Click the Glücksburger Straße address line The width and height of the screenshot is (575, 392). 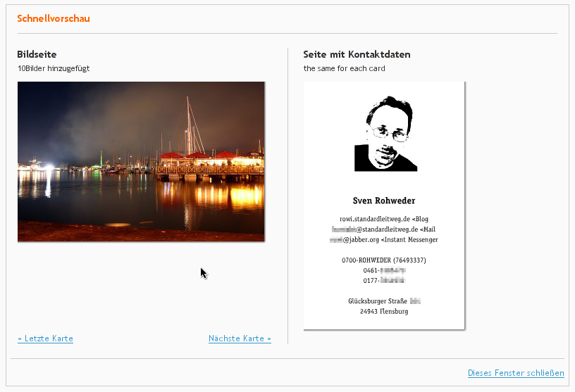click(x=384, y=301)
